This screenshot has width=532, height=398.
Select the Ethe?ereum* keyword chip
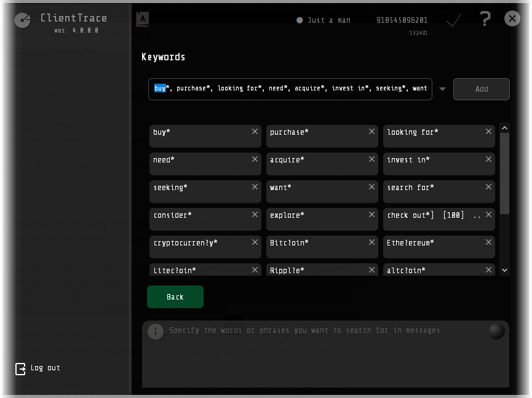439,247
